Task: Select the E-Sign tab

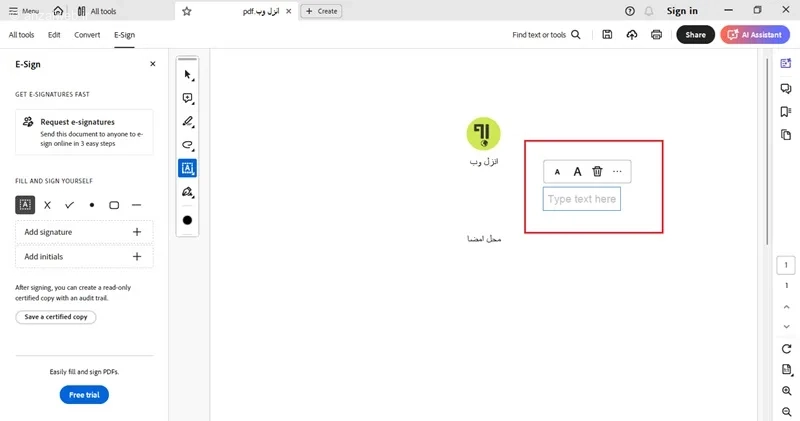Action: click(x=124, y=35)
